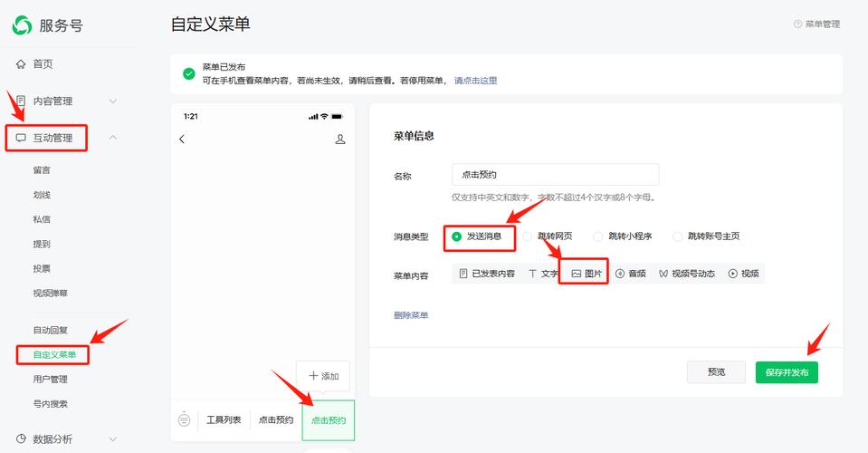Open 自动回复 in the sidebar
Screen dimensions: 868x453
50,330
